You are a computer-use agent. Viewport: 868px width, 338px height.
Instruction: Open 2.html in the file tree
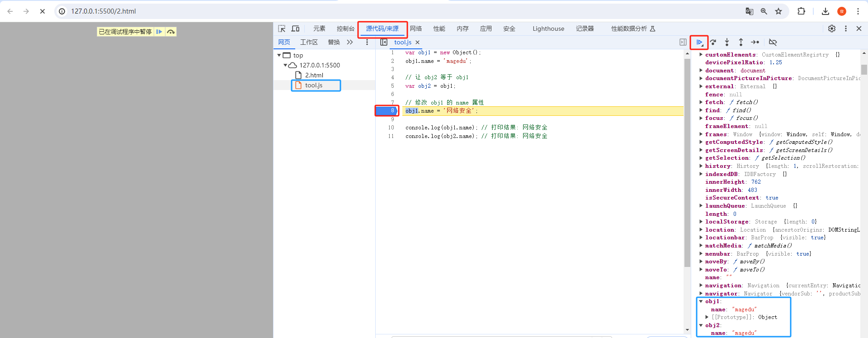point(314,75)
